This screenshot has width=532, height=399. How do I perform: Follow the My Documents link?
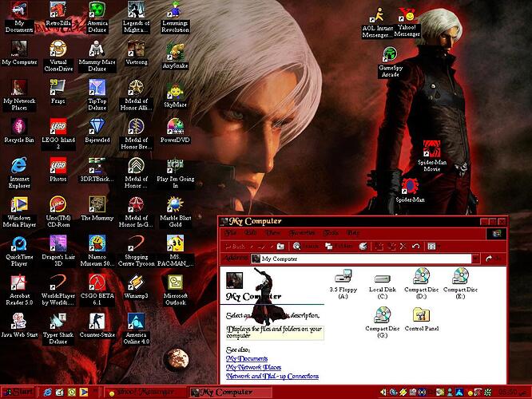click(x=247, y=358)
